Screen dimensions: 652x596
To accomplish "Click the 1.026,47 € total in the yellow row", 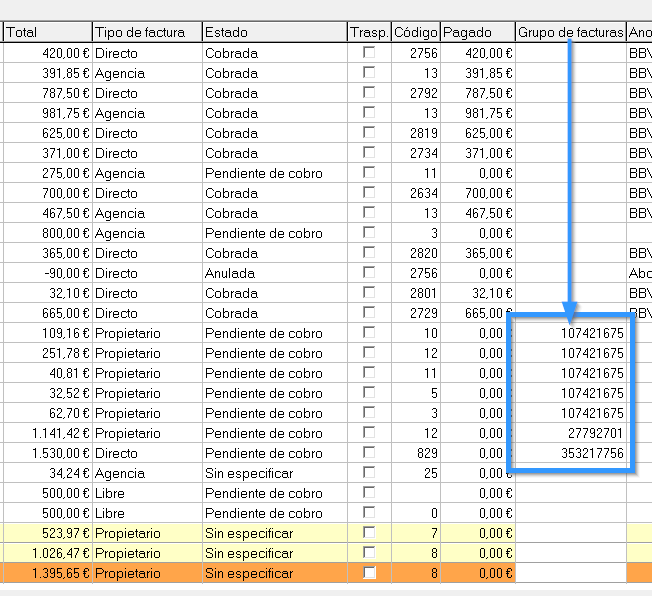I will [x=46, y=553].
